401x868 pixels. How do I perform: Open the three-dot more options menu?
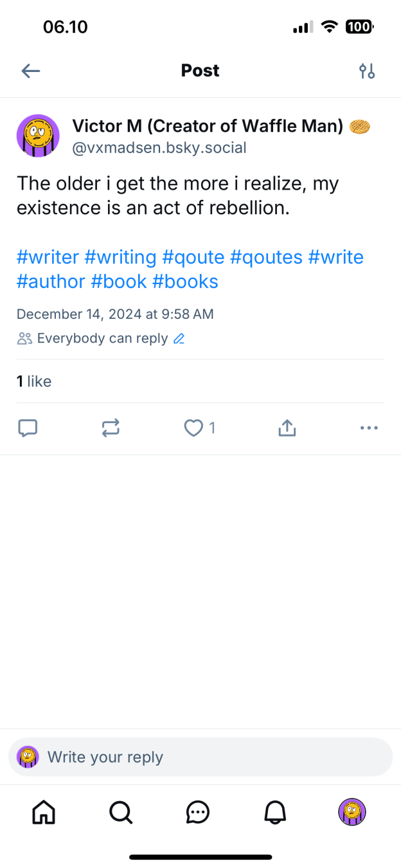point(369,428)
